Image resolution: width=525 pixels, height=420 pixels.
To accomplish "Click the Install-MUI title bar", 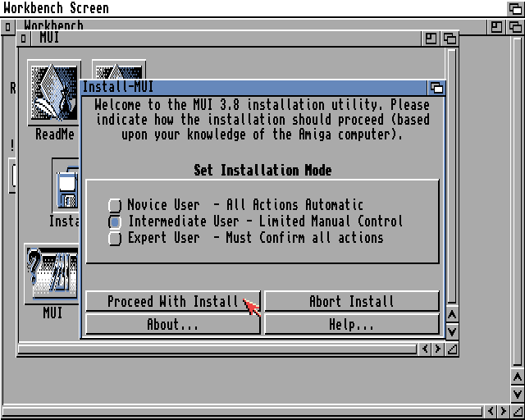I will coord(254,88).
